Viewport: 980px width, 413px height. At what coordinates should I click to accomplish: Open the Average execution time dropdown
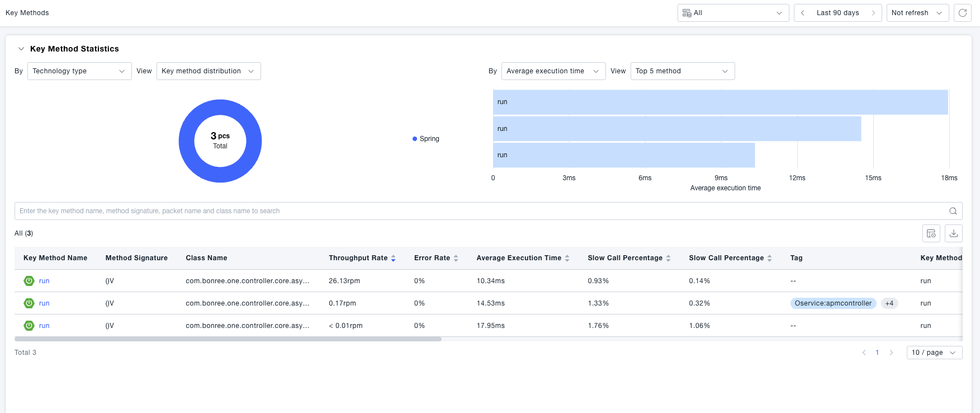(553, 71)
